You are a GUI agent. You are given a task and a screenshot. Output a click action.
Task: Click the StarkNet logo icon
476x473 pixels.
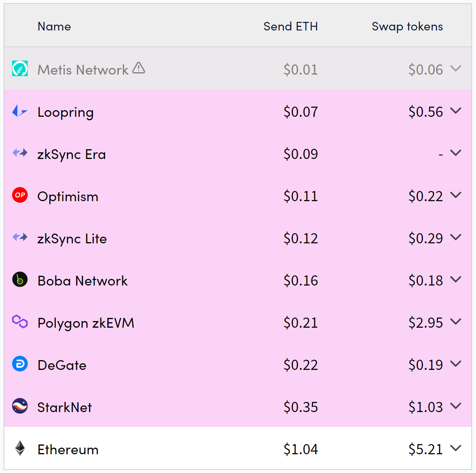[x=20, y=406]
